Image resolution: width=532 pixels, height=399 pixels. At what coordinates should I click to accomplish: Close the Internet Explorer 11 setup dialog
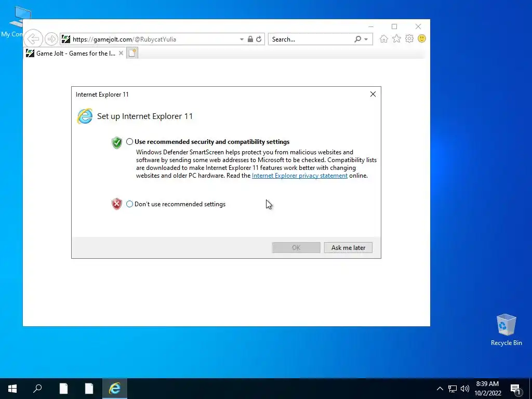point(373,94)
